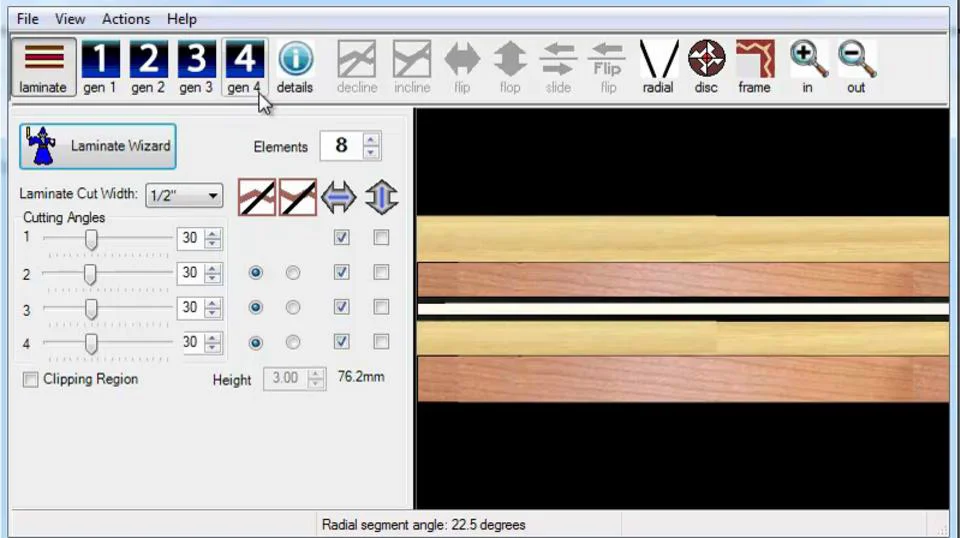
Task: Click the incline toolbar icon
Action: (x=412, y=67)
